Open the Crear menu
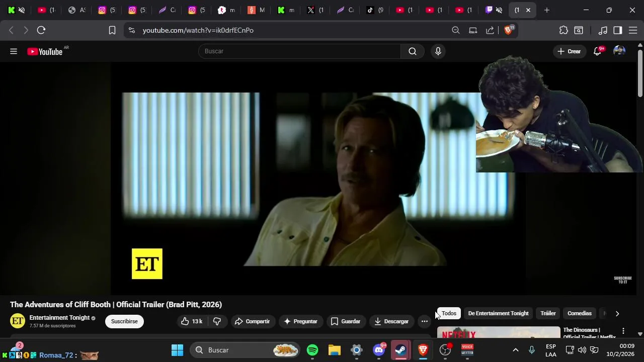This screenshot has height=362, width=644. point(569,51)
